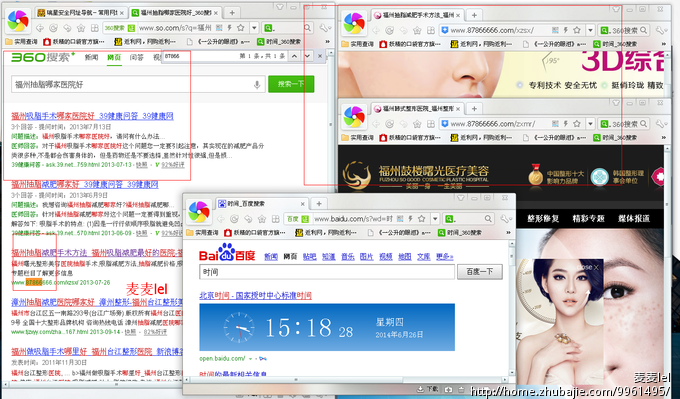
Task: Open skin shirt icon in xzsx window title bar
Action: pos(616,9)
